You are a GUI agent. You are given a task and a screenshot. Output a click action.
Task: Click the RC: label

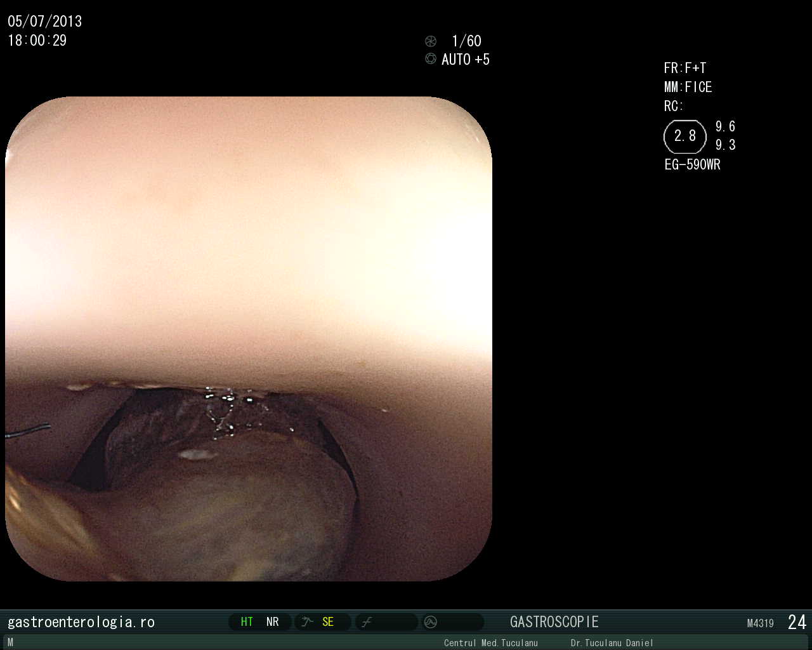674,106
